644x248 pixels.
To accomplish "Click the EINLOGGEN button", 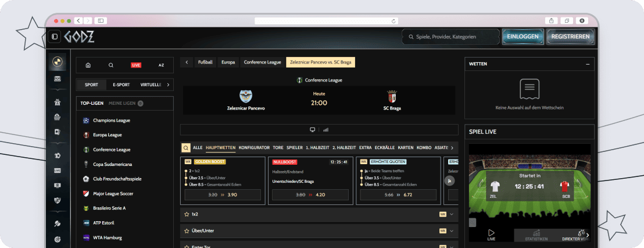I will point(523,37).
